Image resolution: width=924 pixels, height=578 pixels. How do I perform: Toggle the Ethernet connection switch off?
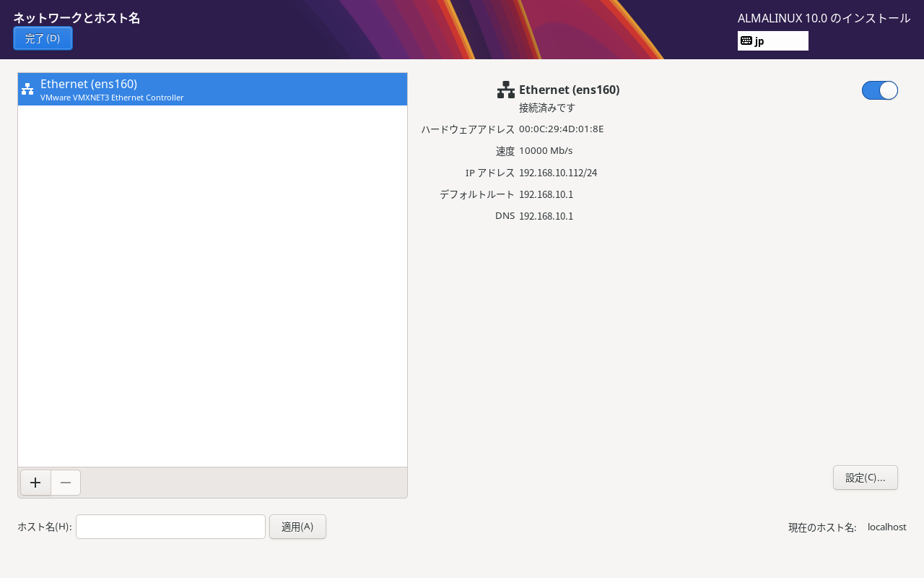point(879,90)
